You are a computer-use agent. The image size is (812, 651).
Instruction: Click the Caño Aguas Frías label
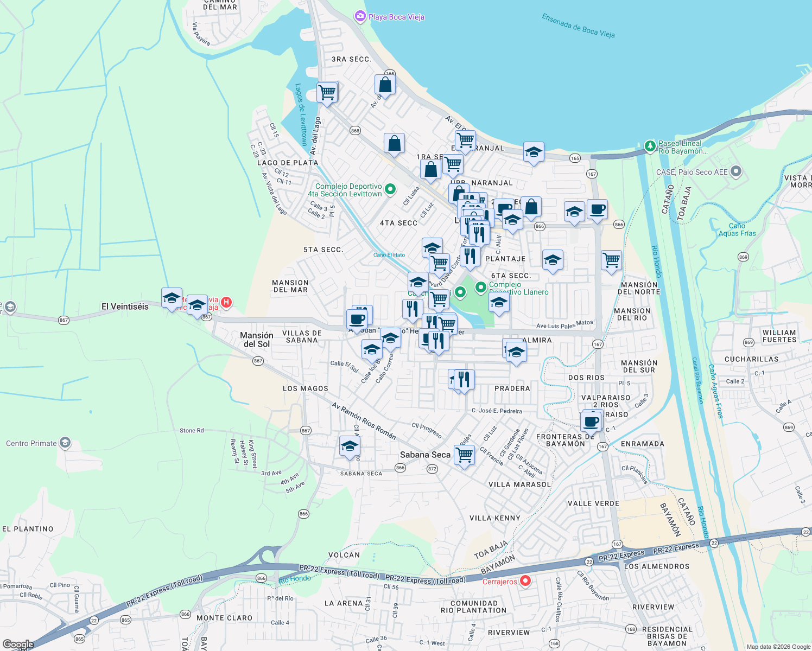coord(737,229)
